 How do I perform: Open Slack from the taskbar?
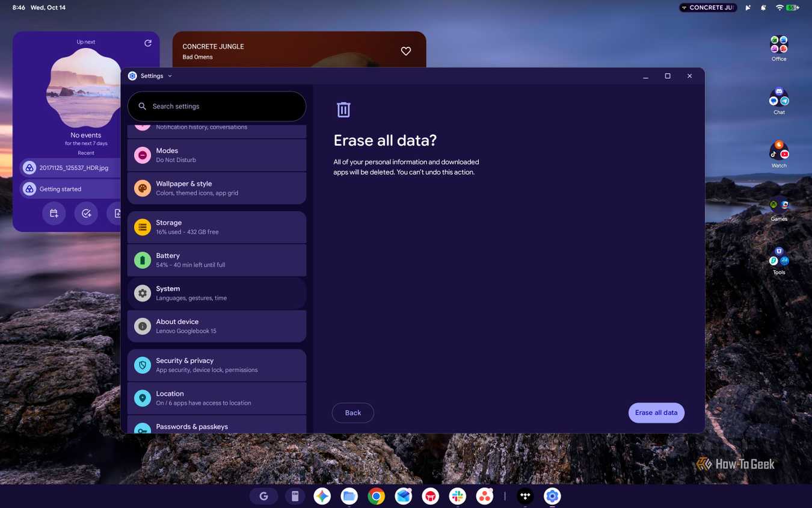pos(458,496)
